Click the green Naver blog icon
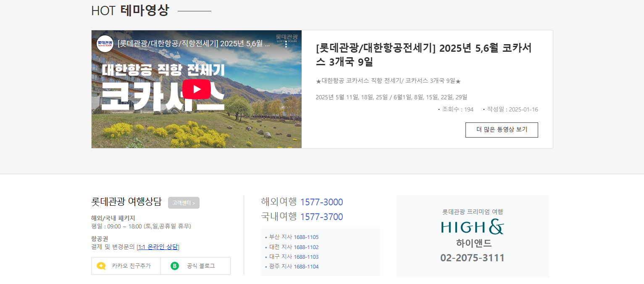The image size is (644, 284). [175, 266]
